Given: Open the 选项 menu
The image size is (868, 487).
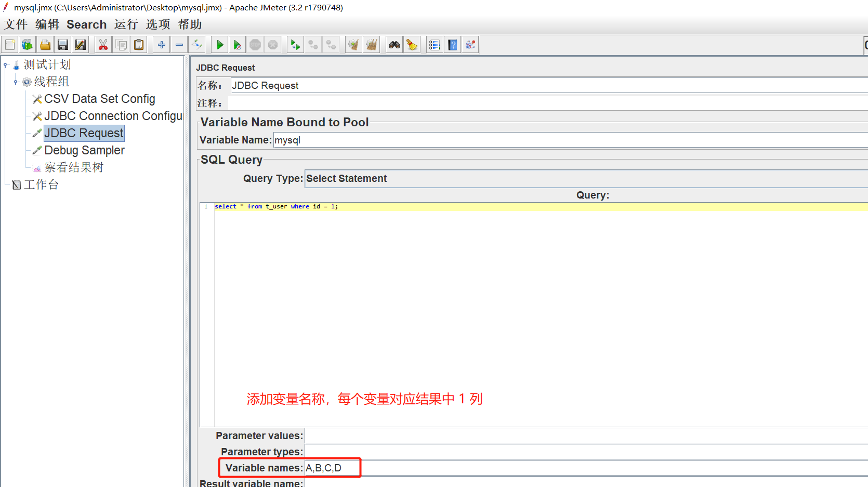Looking at the screenshot, I should (158, 24).
